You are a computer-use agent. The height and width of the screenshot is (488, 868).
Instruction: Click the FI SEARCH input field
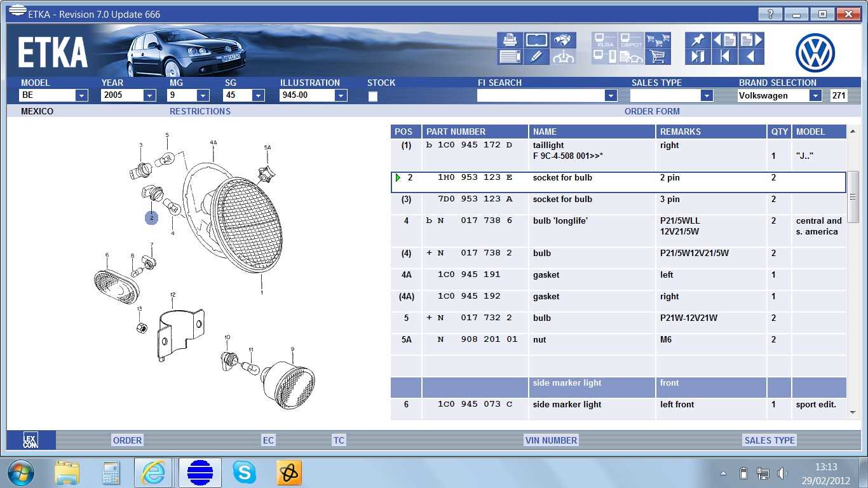[x=541, y=96]
